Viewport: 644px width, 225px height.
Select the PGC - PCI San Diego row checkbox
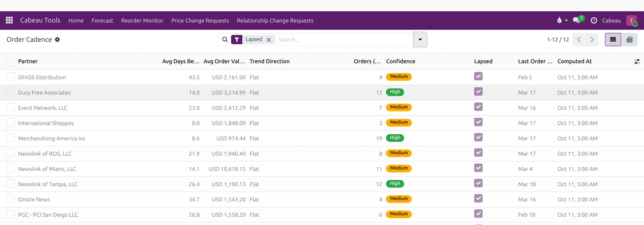(10, 214)
